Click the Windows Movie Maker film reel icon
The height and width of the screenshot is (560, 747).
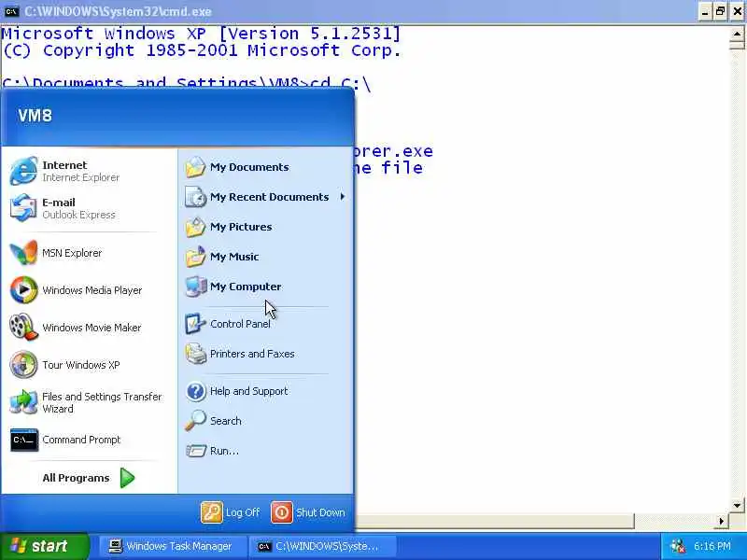point(23,328)
